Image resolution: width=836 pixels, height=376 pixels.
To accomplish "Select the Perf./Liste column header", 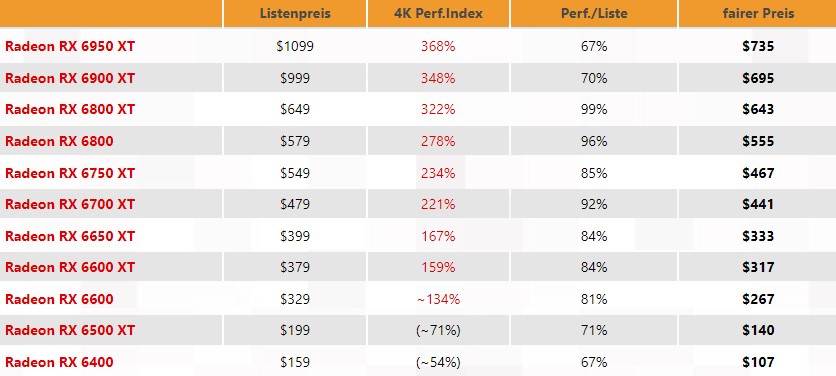I will (x=594, y=13).
